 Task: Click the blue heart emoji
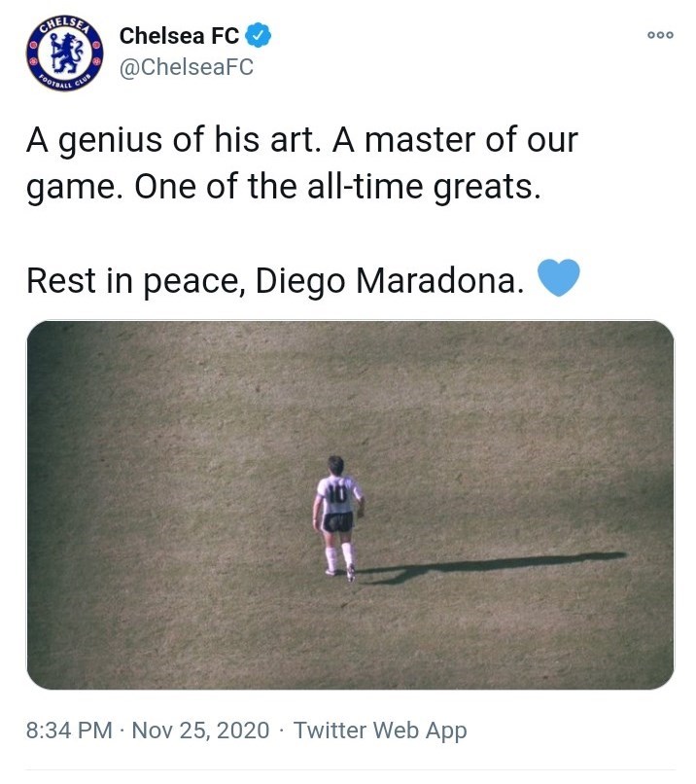point(559,278)
